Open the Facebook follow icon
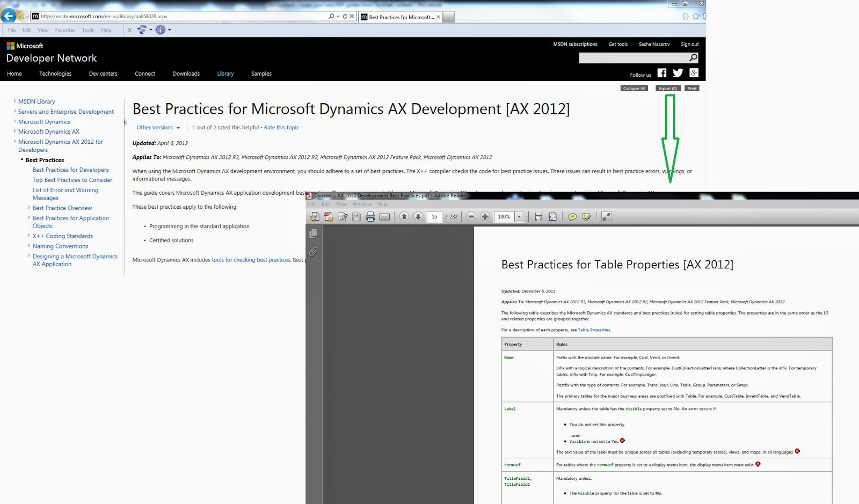 [662, 73]
